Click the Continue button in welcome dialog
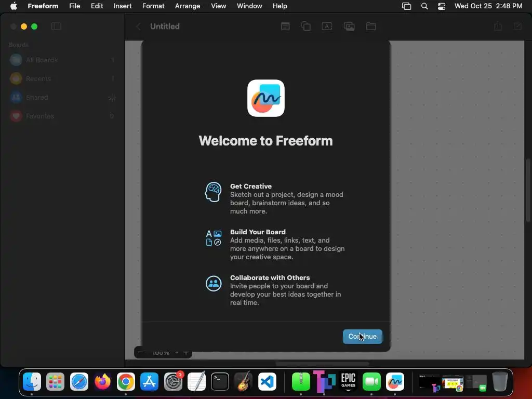Image resolution: width=532 pixels, height=399 pixels. (362, 336)
